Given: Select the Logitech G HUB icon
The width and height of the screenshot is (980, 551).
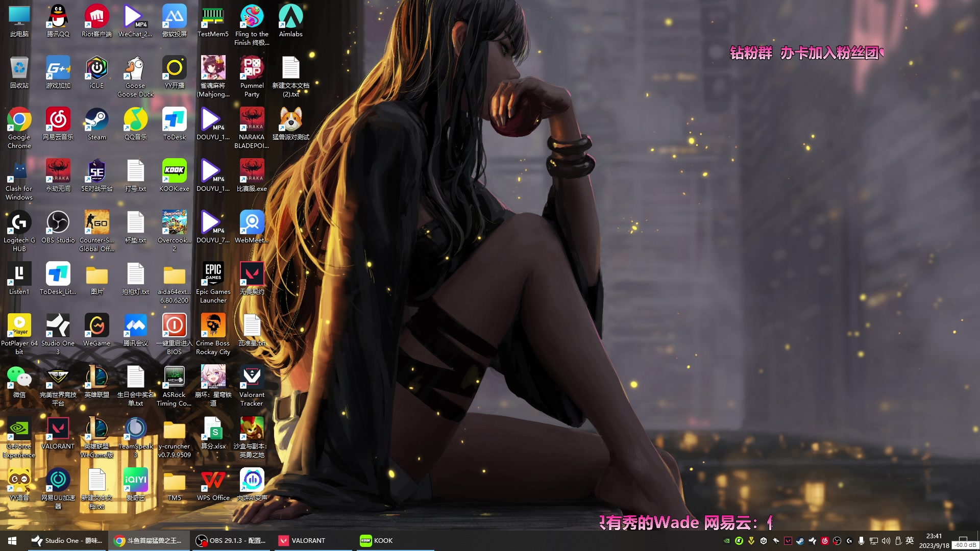Looking at the screenshot, I should tap(19, 231).
